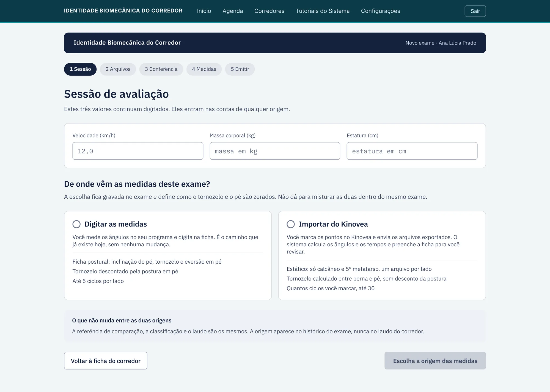This screenshot has width=550, height=392.
Task: Click 'Escolha a origem das medidas' button
Action: tap(435, 361)
